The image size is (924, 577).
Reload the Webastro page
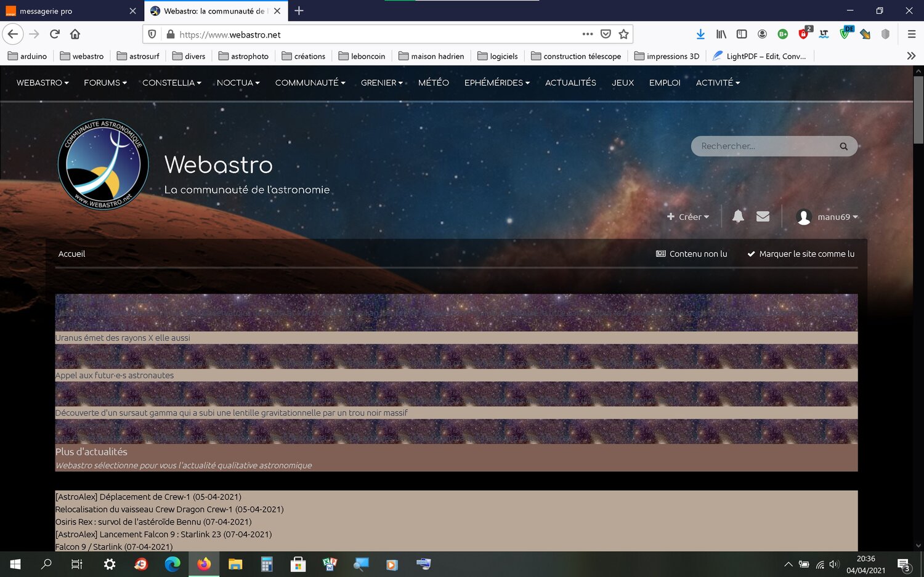55,34
